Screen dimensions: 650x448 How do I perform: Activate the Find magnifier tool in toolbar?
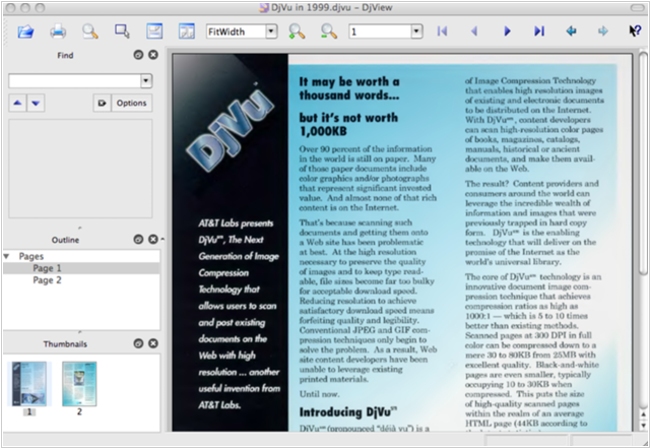click(91, 32)
